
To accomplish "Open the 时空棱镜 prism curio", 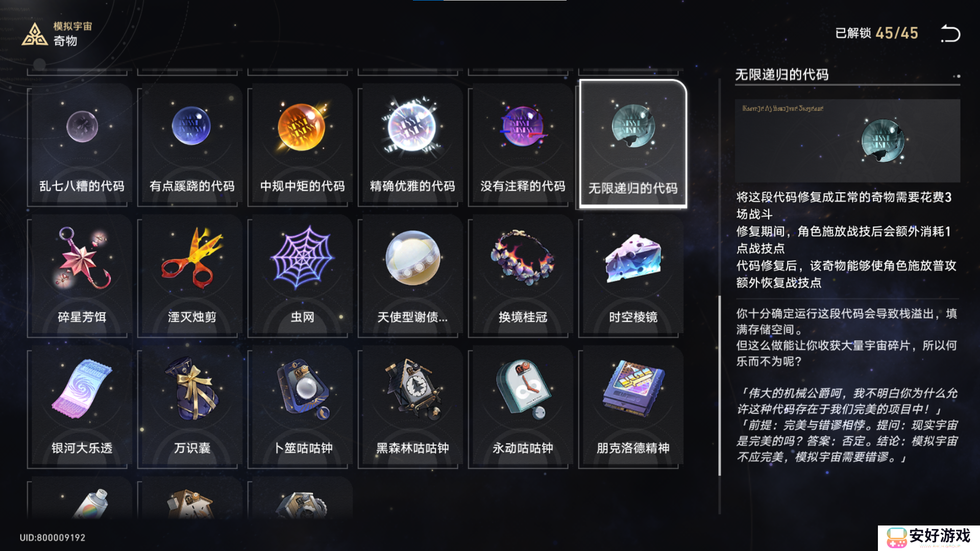I will click(633, 276).
